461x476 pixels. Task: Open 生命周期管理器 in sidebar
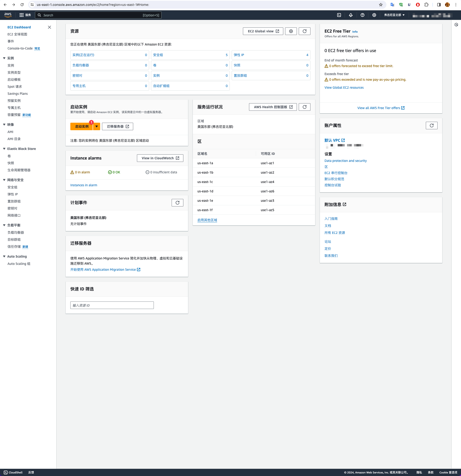coord(19,170)
